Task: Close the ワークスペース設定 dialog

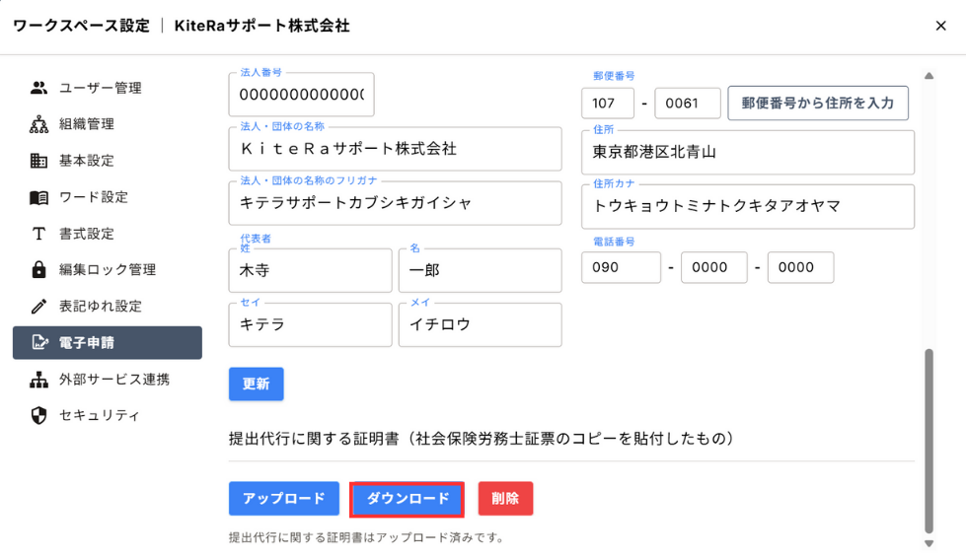Action: tap(940, 26)
